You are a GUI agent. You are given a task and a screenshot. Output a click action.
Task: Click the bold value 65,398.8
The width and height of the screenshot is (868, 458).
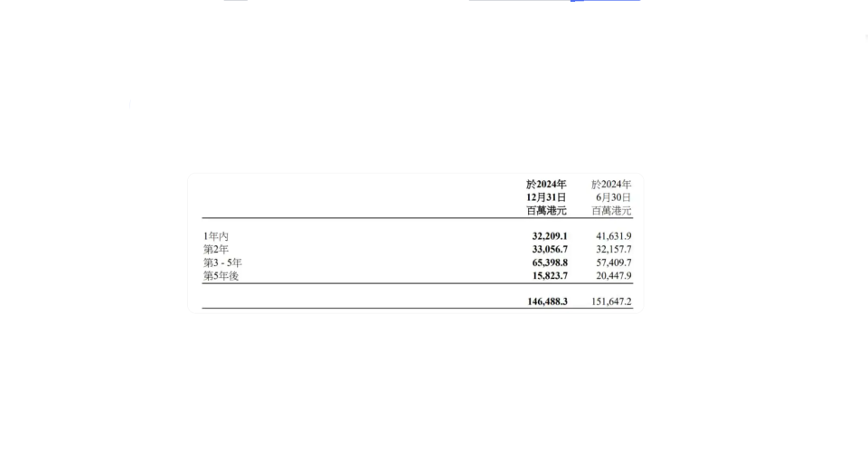[x=550, y=262]
